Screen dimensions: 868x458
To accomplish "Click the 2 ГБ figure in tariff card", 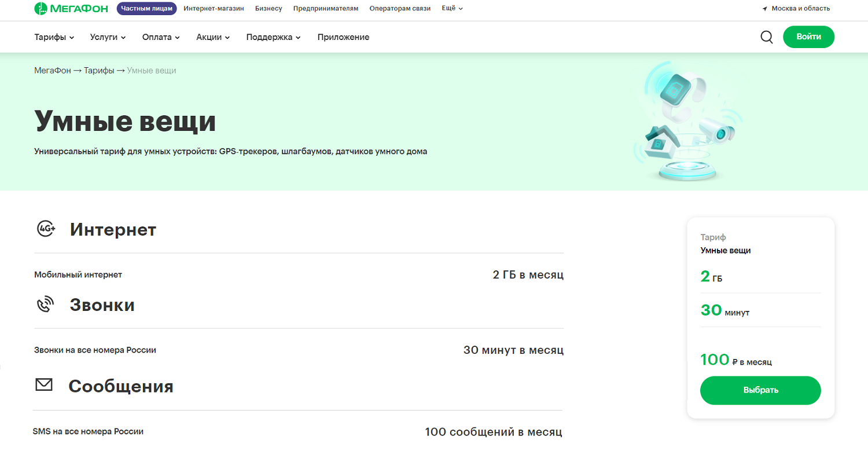I will tap(711, 277).
